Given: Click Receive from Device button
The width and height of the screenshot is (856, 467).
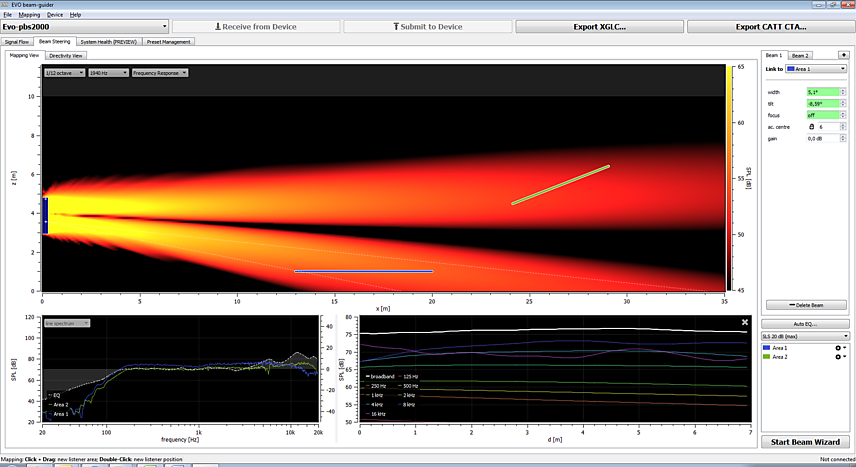Looking at the screenshot, I should coord(256,26).
